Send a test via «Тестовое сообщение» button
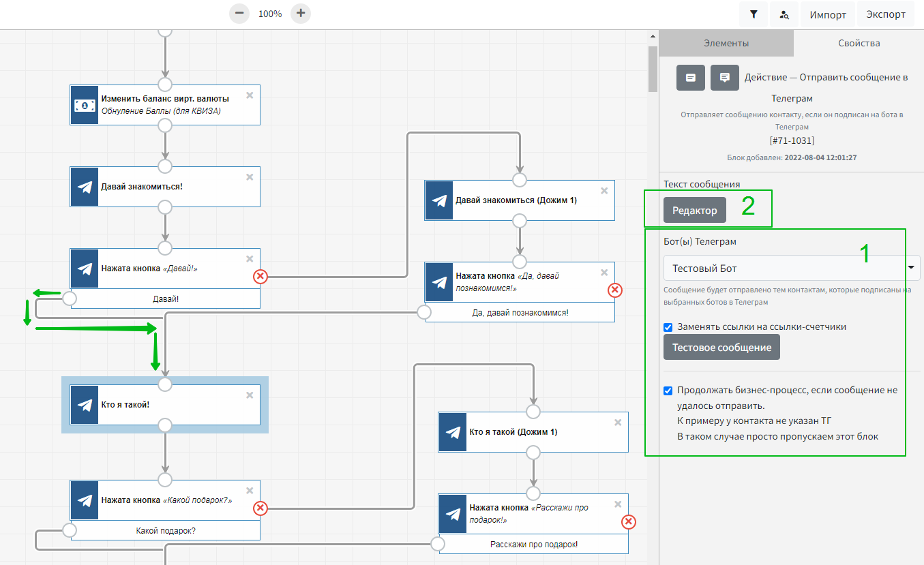 [x=721, y=348]
